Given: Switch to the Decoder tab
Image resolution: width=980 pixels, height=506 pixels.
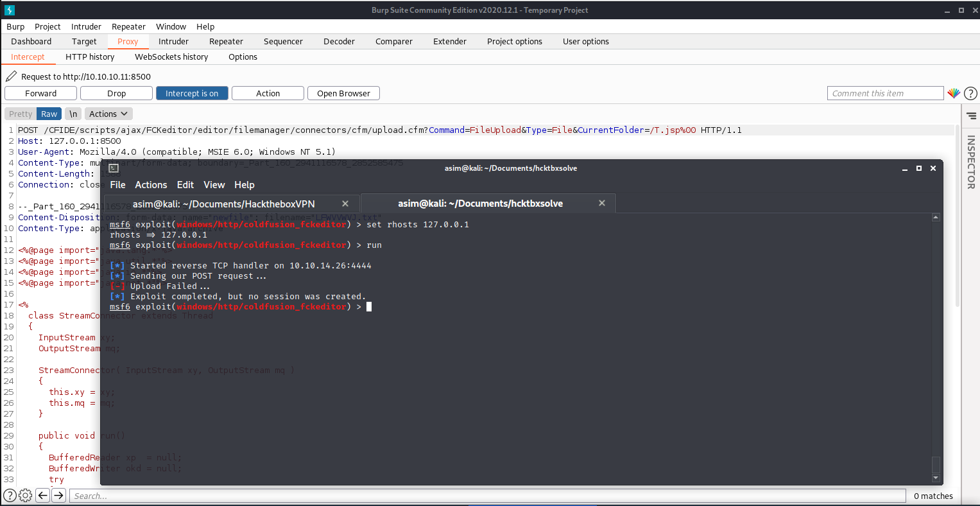Looking at the screenshot, I should (x=339, y=41).
